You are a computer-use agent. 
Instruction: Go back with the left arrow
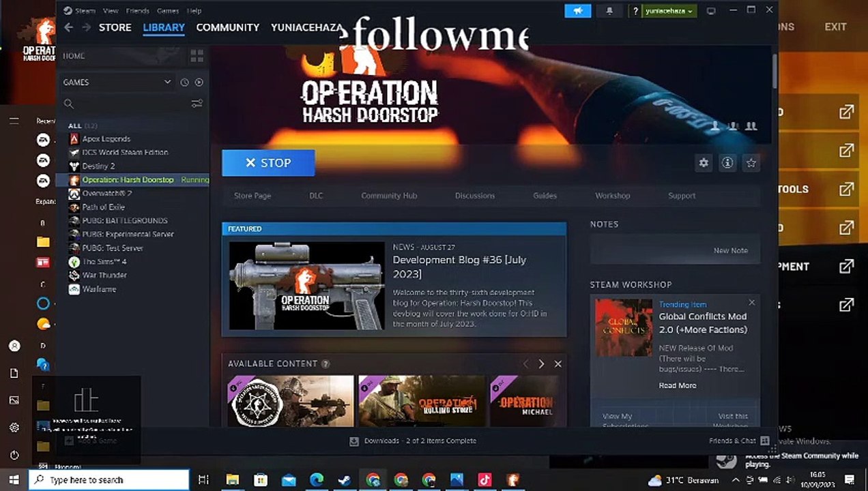(68, 27)
